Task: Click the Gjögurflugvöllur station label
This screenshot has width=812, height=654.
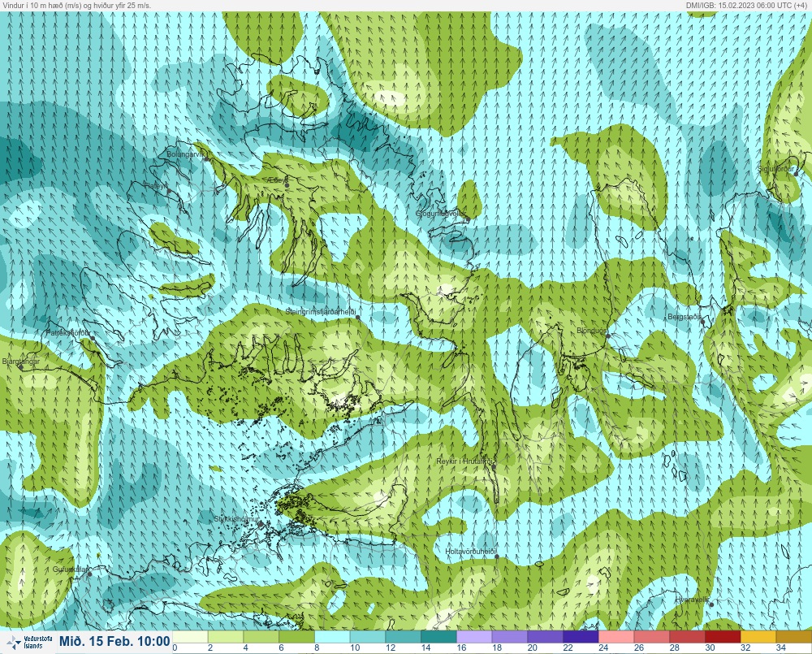Action: click(x=441, y=214)
